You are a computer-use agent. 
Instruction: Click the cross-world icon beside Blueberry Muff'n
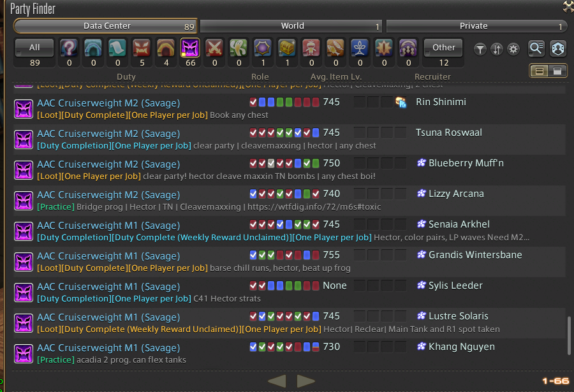click(422, 163)
